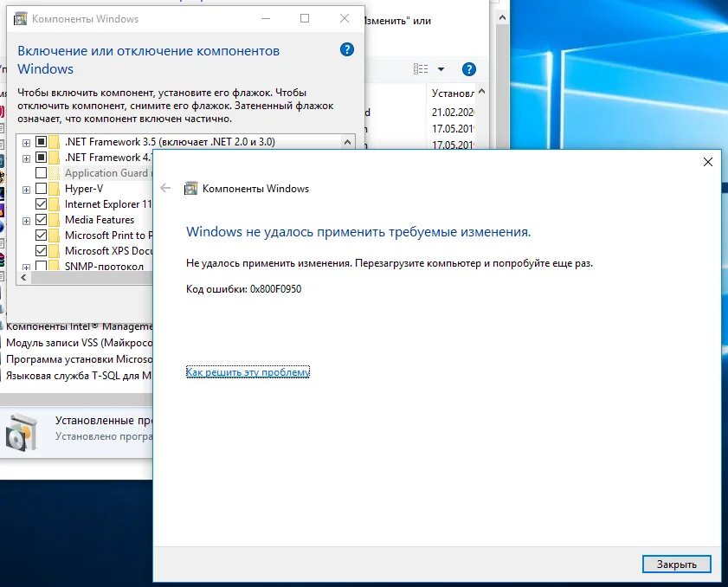This screenshot has width=728, height=587.
Task: Select 'Языковая служба T-SQL' program row
Action: (77, 376)
